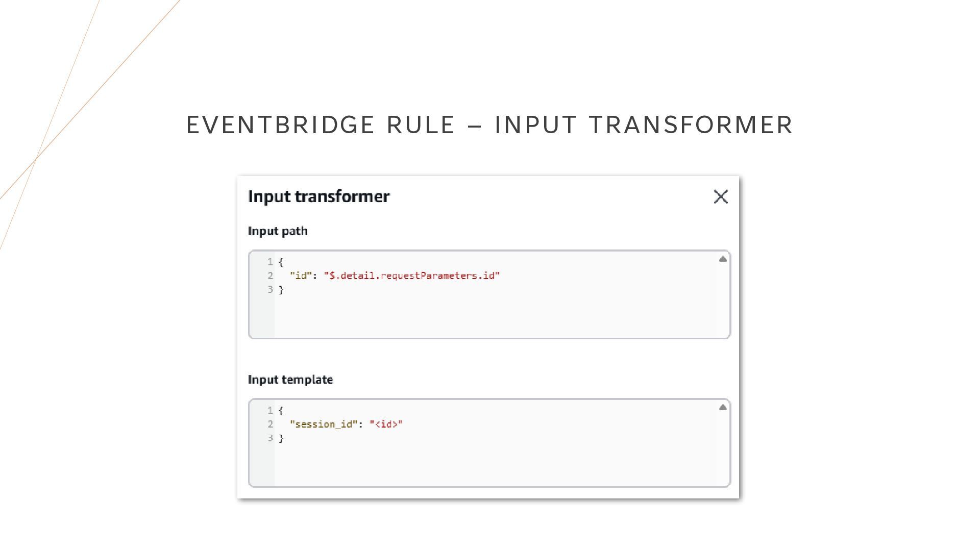Click the Input path label

[278, 231]
